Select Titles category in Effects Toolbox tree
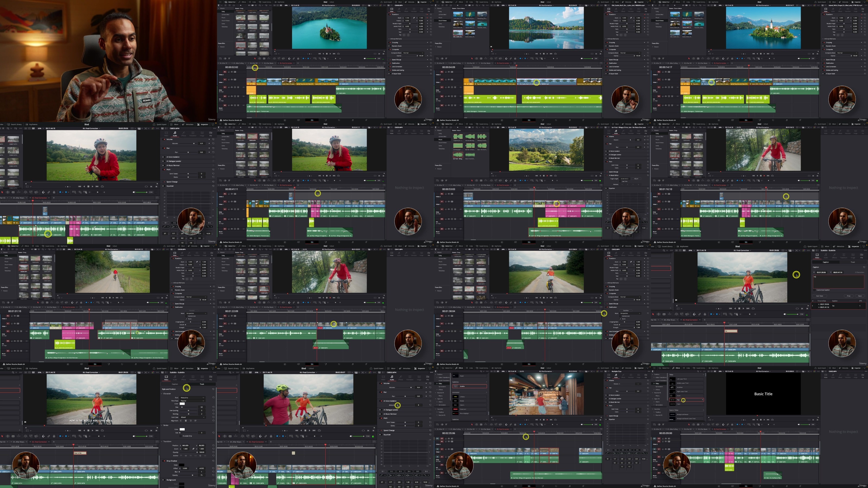This screenshot has width=868, height=488. tap(657, 384)
